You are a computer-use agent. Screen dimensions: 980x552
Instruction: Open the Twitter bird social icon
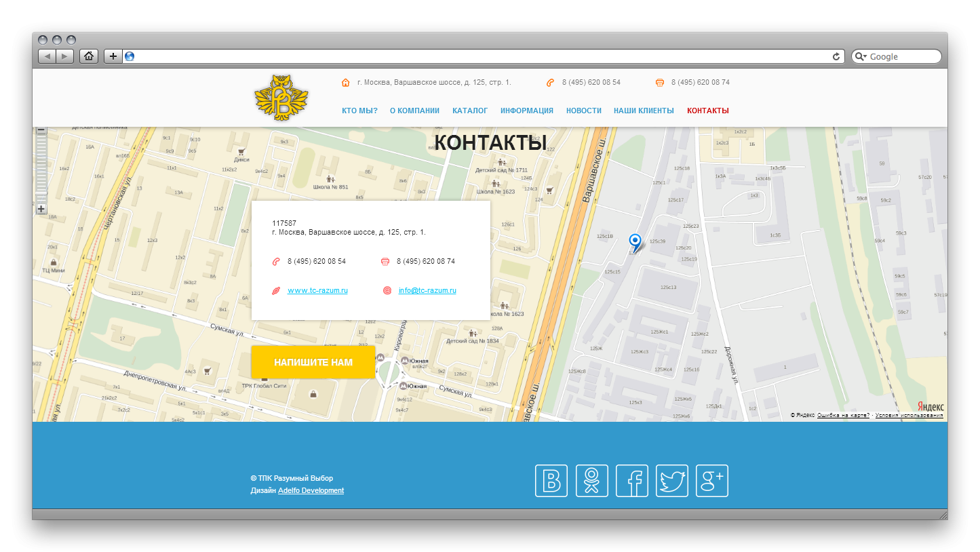tap(672, 481)
